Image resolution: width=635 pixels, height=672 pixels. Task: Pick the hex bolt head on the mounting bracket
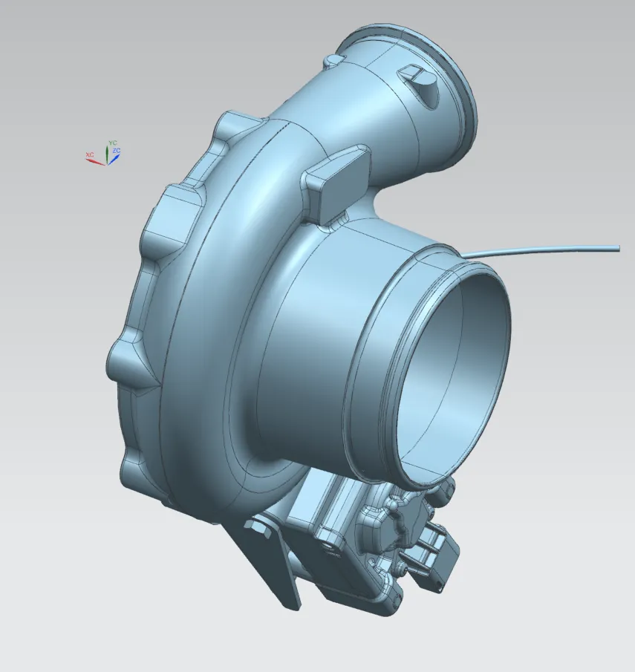pyautogui.click(x=258, y=526)
